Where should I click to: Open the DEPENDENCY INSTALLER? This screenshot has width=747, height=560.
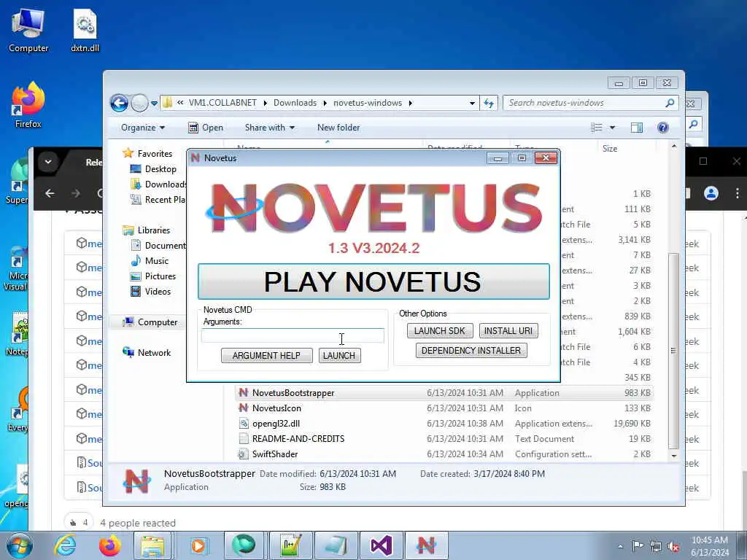pos(471,351)
